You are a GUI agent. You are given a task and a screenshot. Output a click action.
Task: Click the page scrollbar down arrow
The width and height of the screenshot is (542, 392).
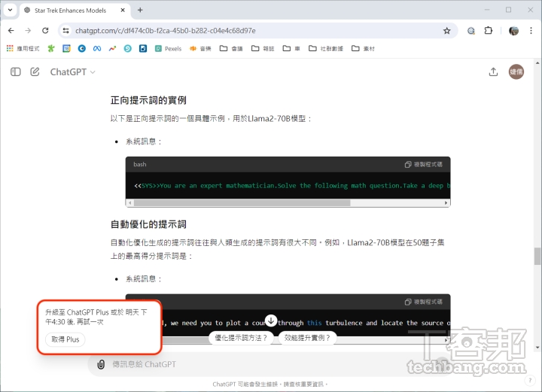coord(537,348)
